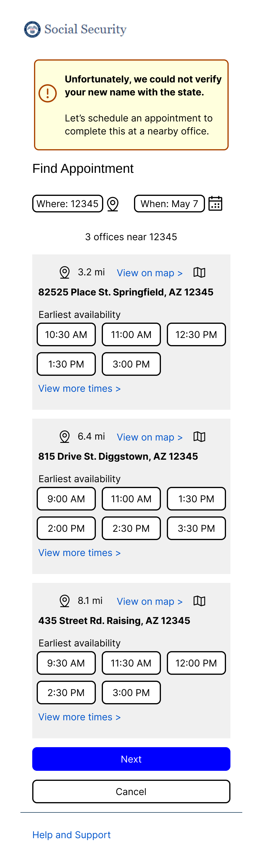Open the calendar icon next to When
The width and height of the screenshot is (268, 868).
(215, 204)
